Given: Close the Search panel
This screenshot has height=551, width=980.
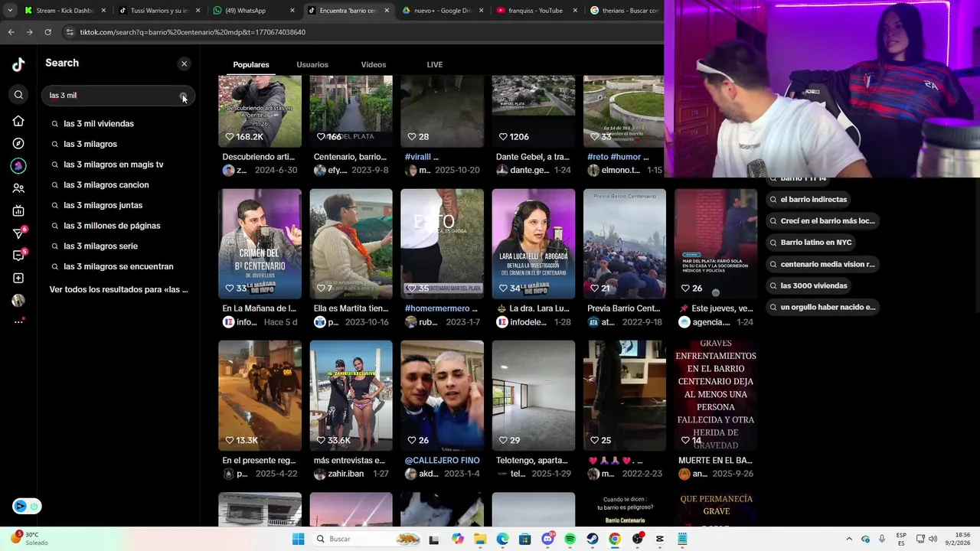Looking at the screenshot, I should click(184, 64).
